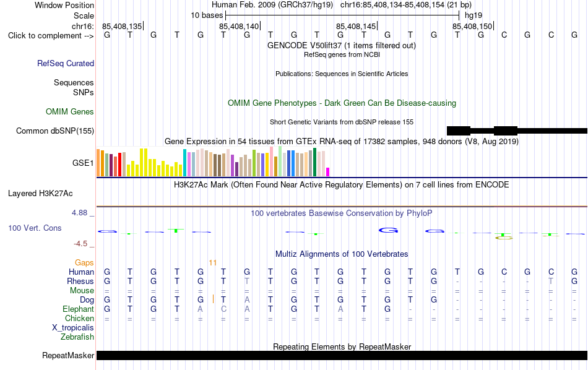This screenshot has height=370, width=588.
Task: Click the H3K27Ac Mark ENCODE track title
Action: (342, 184)
